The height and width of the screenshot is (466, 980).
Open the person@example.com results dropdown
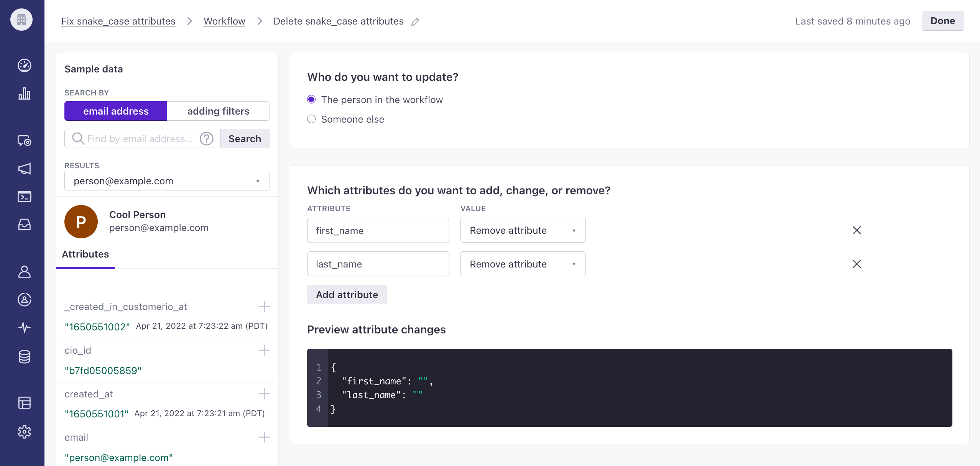(167, 181)
